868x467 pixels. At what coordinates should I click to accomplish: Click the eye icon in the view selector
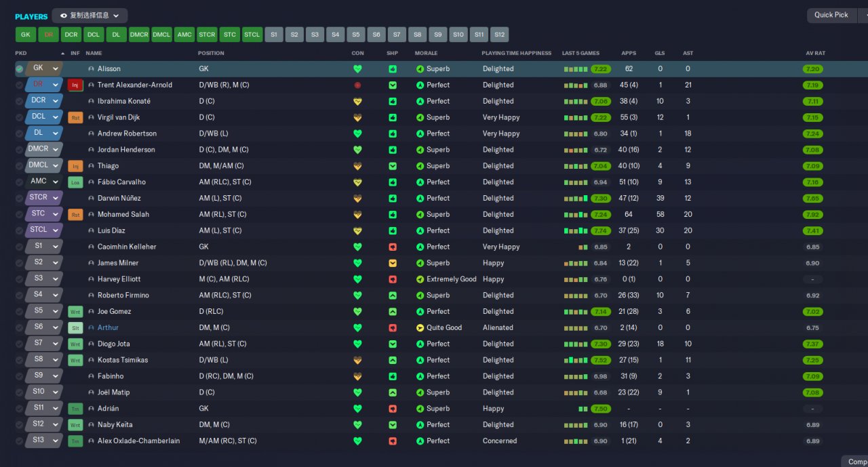click(64, 16)
